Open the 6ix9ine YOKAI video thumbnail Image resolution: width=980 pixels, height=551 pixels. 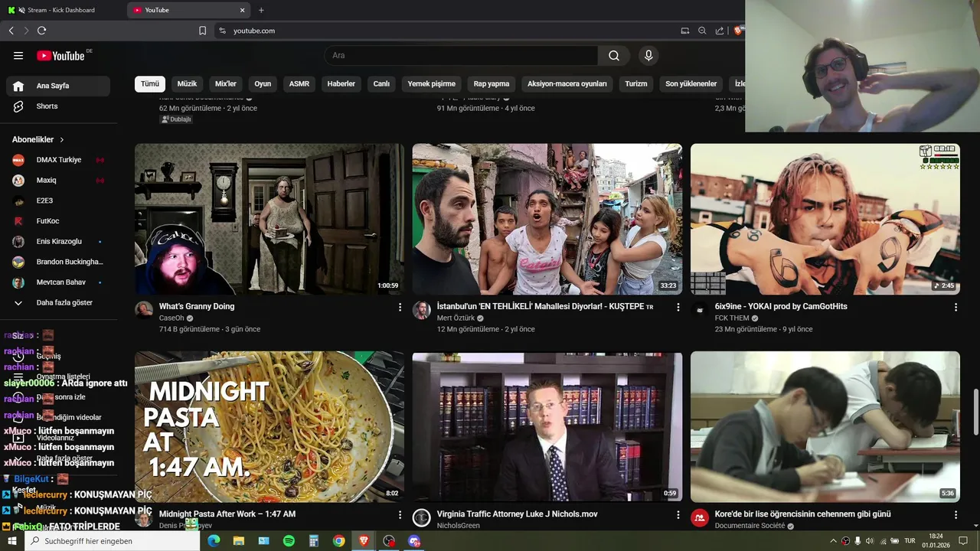pyautogui.click(x=825, y=219)
